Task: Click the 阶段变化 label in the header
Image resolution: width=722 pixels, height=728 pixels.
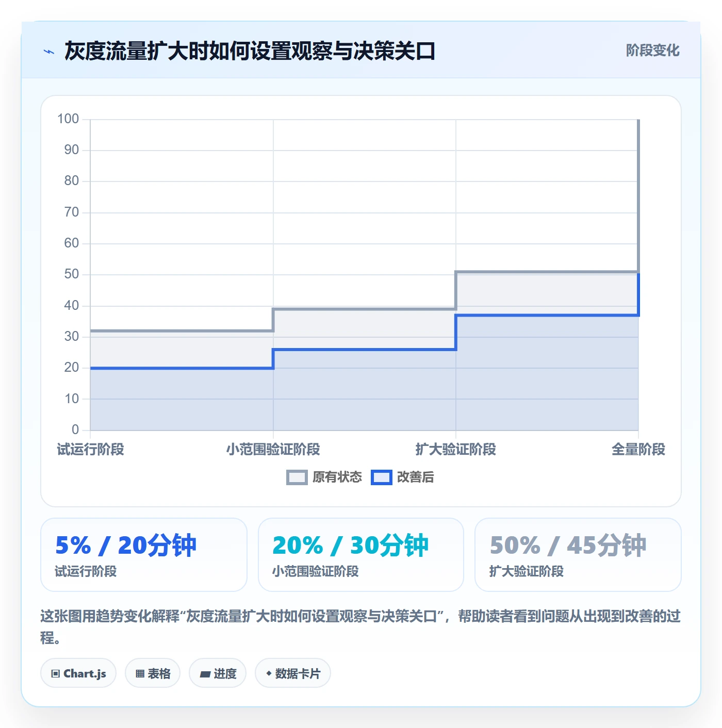Action: point(652,51)
